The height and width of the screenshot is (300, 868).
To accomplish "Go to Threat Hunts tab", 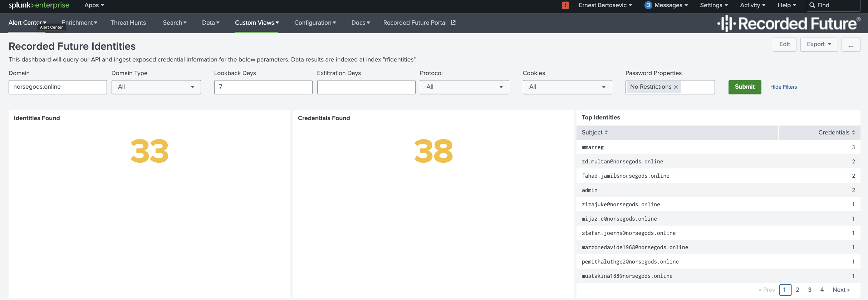I will click(x=128, y=23).
